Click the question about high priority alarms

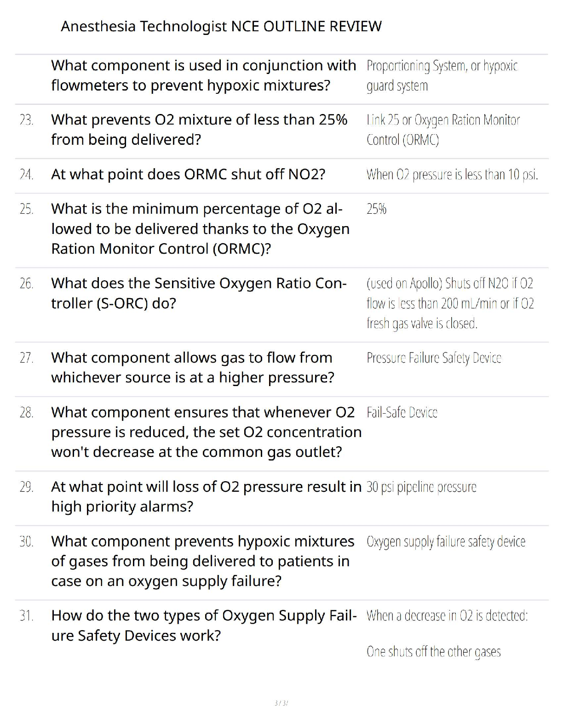(207, 496)
